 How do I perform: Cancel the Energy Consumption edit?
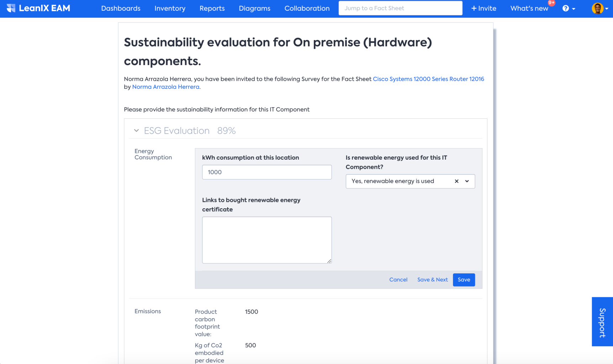[398, 280]
